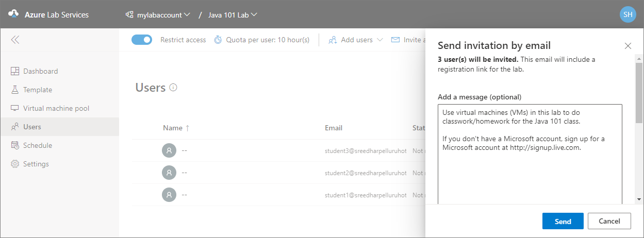Click the SH user avatar
This screenshot has height=238, width=644.
tap(628, 14)
